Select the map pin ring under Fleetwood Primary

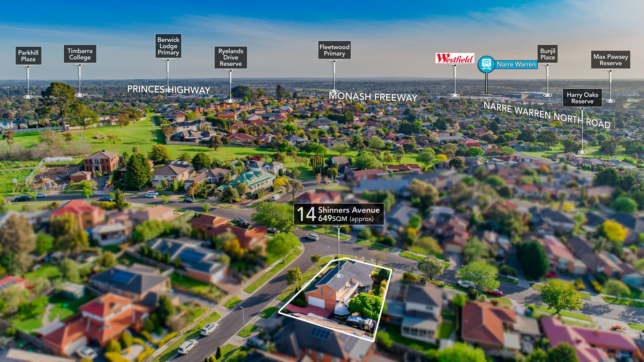point(334,91)
